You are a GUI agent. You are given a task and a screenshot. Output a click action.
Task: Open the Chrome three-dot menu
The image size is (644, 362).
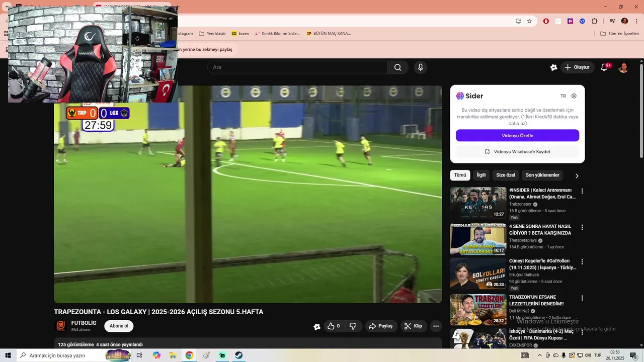pyautogui.click(x=636, y=21)
